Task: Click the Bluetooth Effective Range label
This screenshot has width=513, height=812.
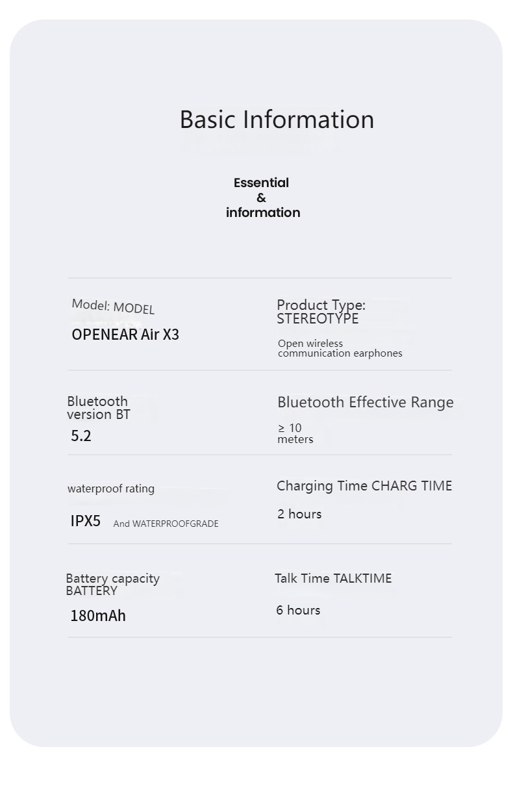Action: [365, 402]
